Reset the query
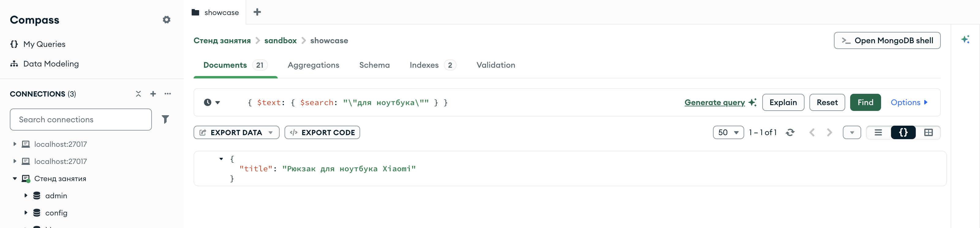Viewport: 980px width, 228px height. (827, 102)
